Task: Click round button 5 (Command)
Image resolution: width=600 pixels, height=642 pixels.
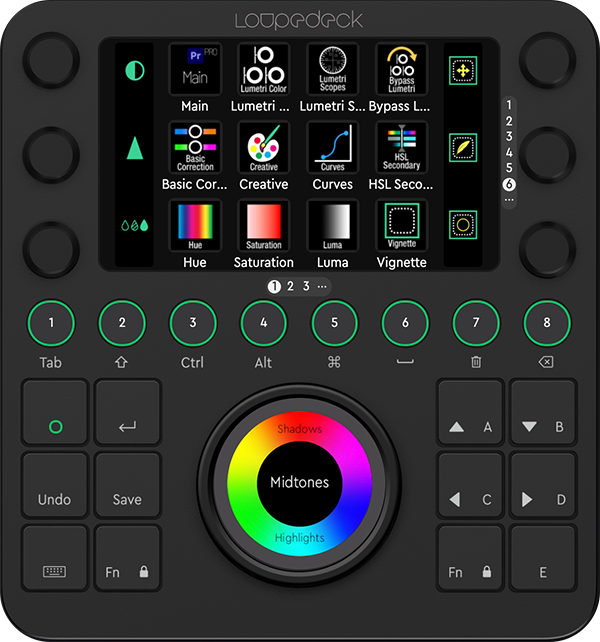Action: coord(335,323)
